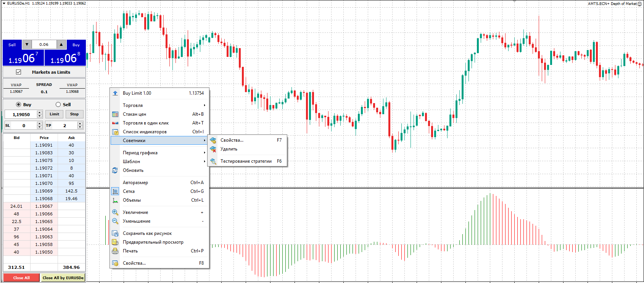The width and height of the screenshot is (644, 283).
Task: Adjust the SL value spinner
Action: pyautogui.click(x=40, y=125)
